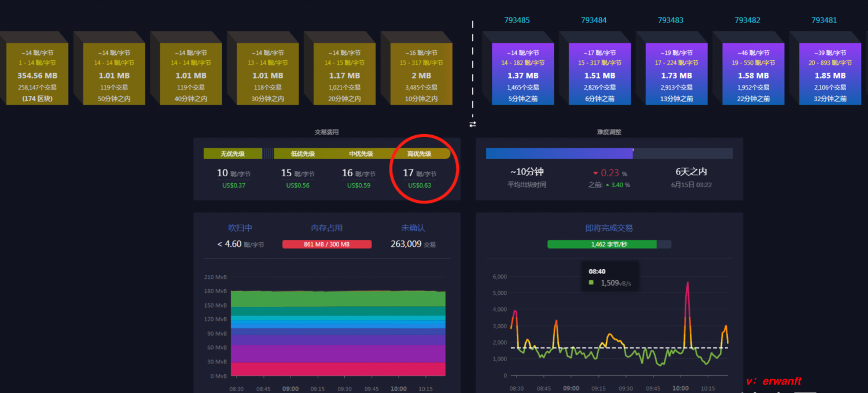The image size is (868, 393).
Task: Open block height 793481
Action: coord(824,20)
